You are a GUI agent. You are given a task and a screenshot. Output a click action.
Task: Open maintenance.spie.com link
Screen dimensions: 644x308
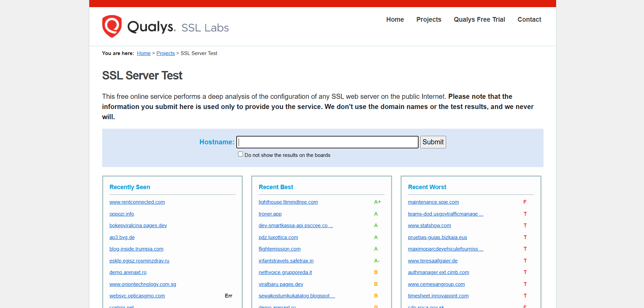coord(434,202)
